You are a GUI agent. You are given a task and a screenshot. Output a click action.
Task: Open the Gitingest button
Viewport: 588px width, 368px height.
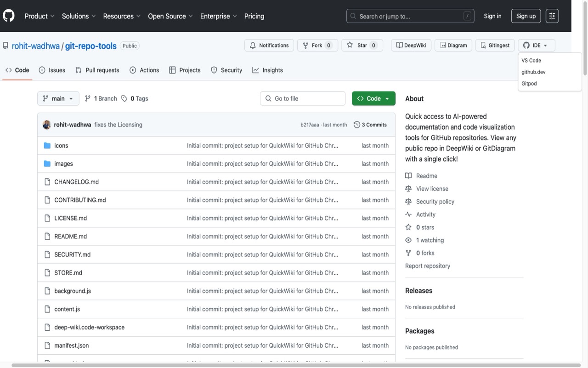pos(495,46)
